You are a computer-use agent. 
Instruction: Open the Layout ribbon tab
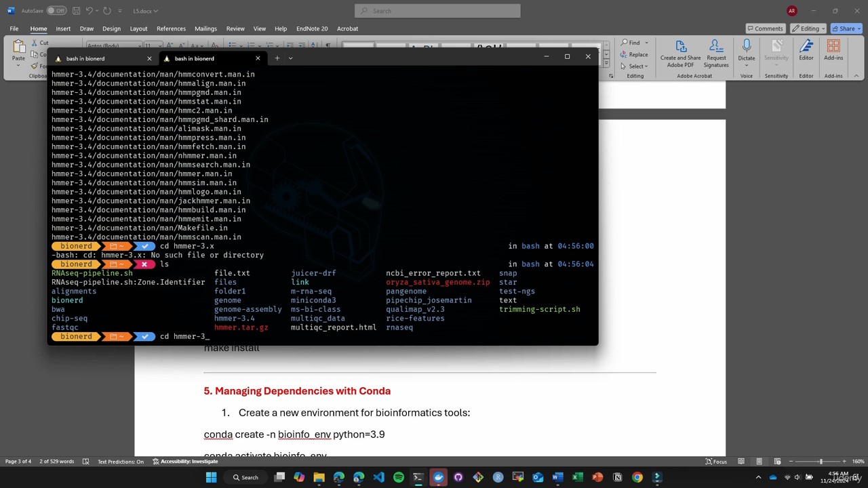[138, 28]
